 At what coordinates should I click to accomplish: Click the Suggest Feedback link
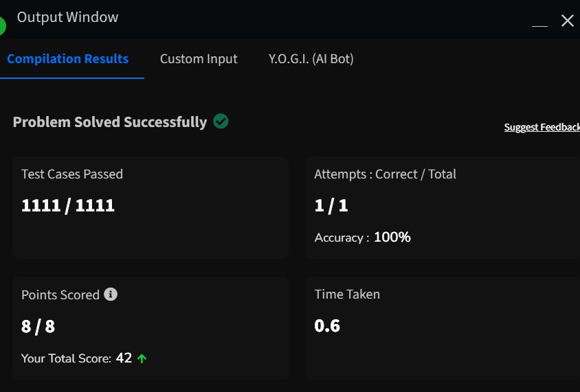click(542, 127)
